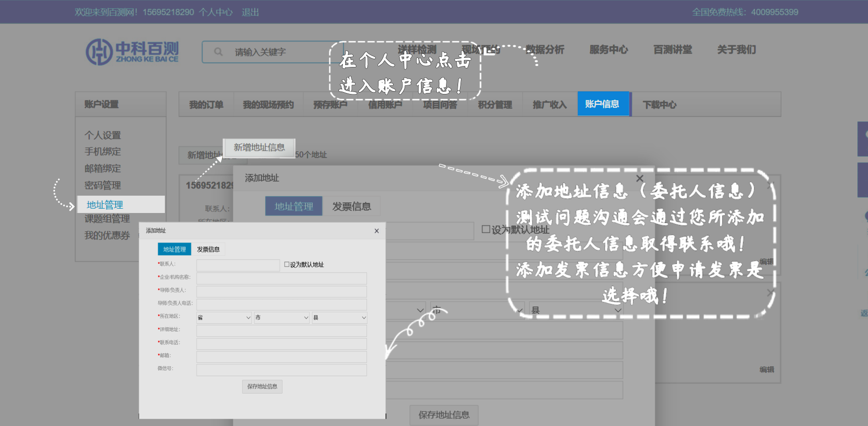Close the large background 添加地址 dialog
Viewport: 868px width, 426px height.
(x=639, y=178)
